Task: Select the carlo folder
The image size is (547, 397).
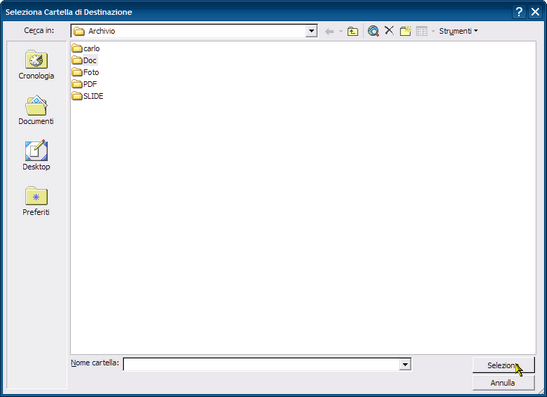Action: pos(86,48)
